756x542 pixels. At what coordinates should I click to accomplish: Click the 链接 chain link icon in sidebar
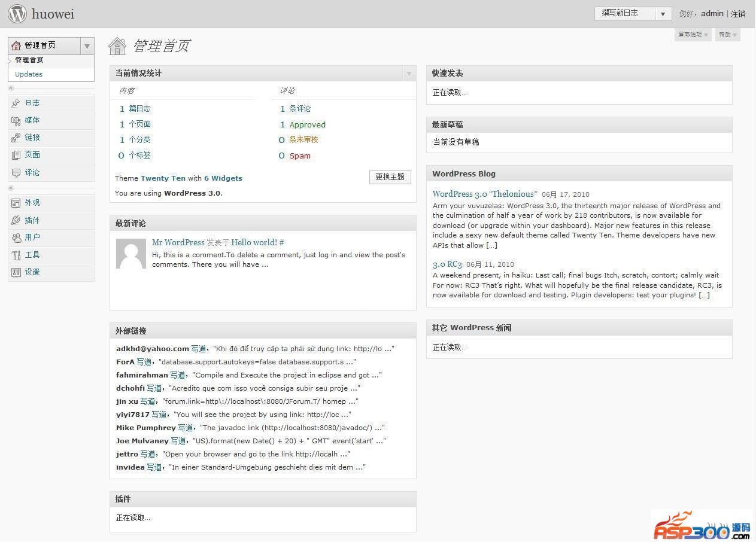16,138
